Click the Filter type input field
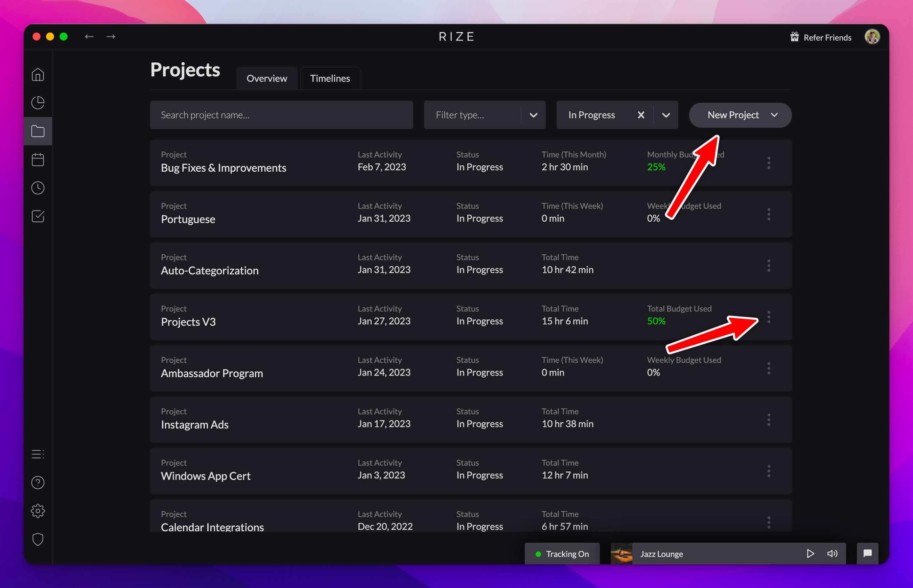This screenshot has height=588, width=913. (472, 115)
